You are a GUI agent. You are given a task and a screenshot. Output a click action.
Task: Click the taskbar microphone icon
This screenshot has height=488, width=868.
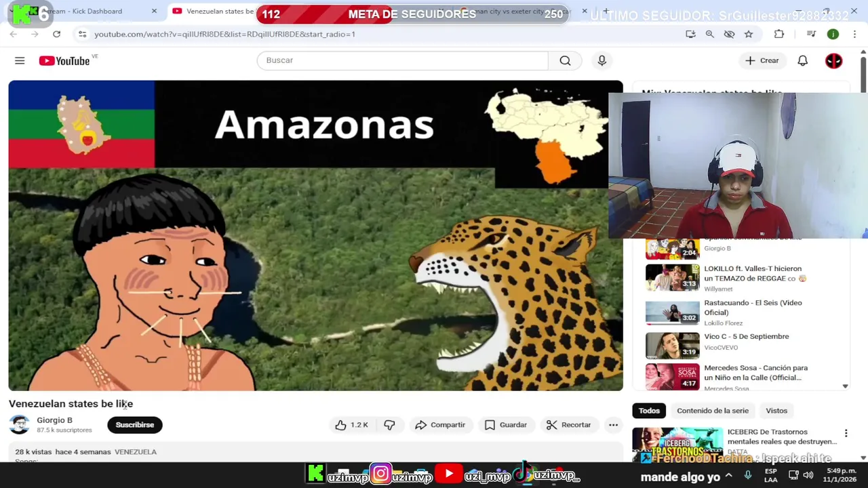[747, 476]
